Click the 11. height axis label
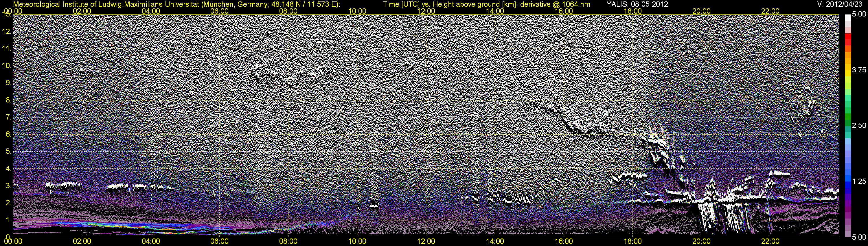The width and height of the screenshot is (868, 246). click(x=7, y=49)
